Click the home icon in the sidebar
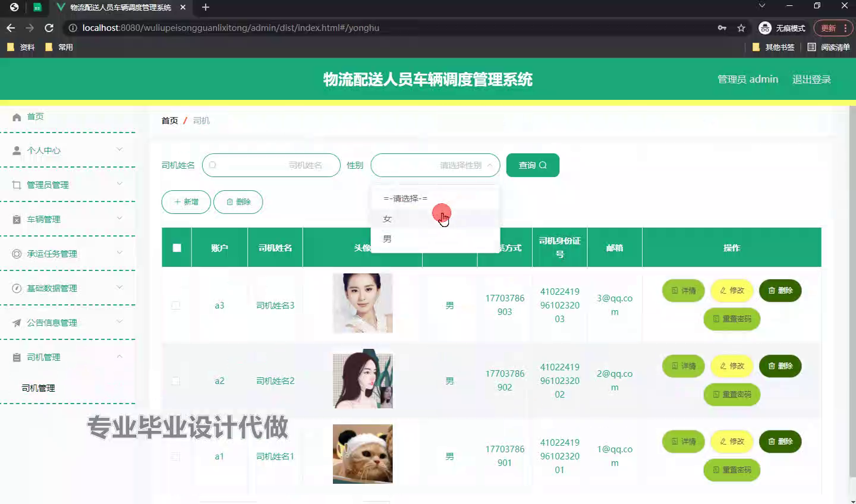856x504 pixels. (17, 117)
